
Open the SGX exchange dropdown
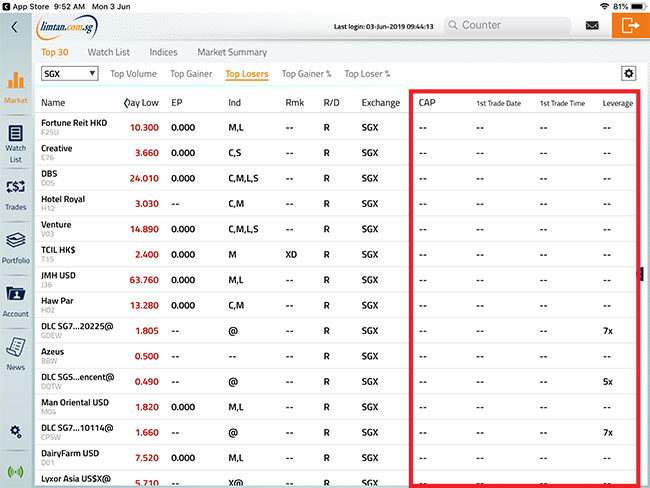(70, 74)
